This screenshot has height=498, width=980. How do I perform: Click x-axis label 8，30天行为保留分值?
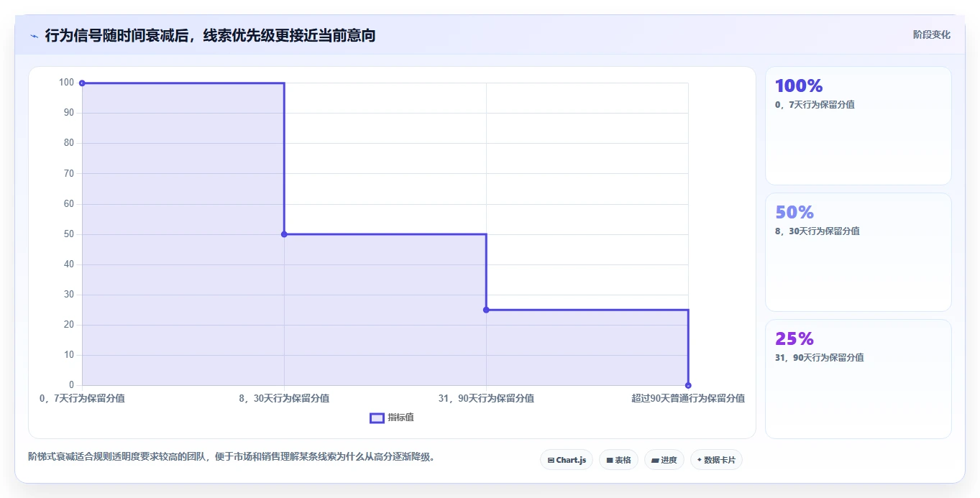284,398
